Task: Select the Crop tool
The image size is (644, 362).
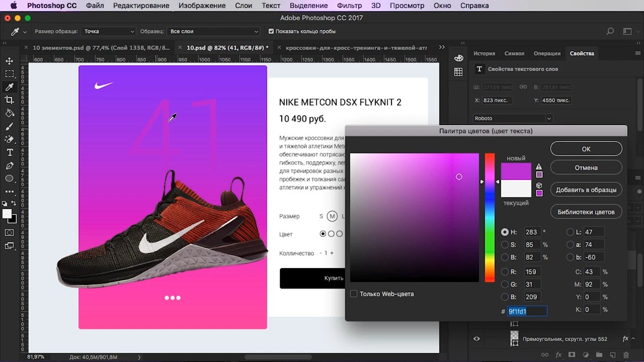Action: coord(10,100)
